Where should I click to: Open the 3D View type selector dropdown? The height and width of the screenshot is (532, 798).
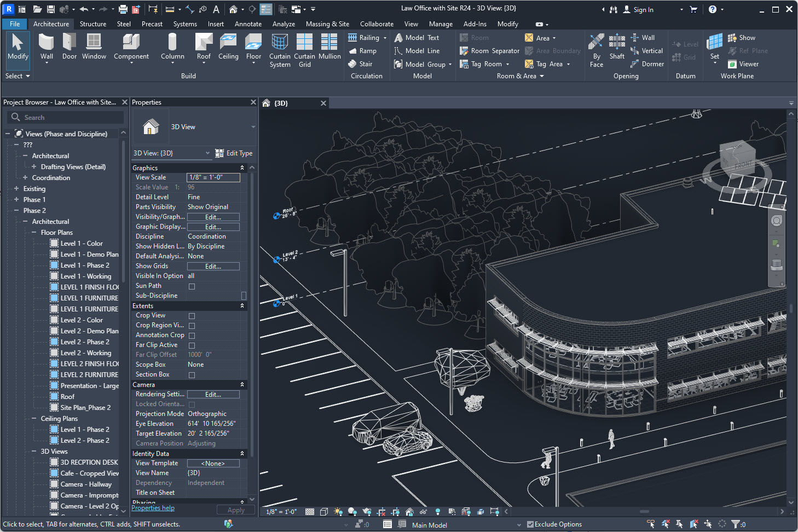253,127
